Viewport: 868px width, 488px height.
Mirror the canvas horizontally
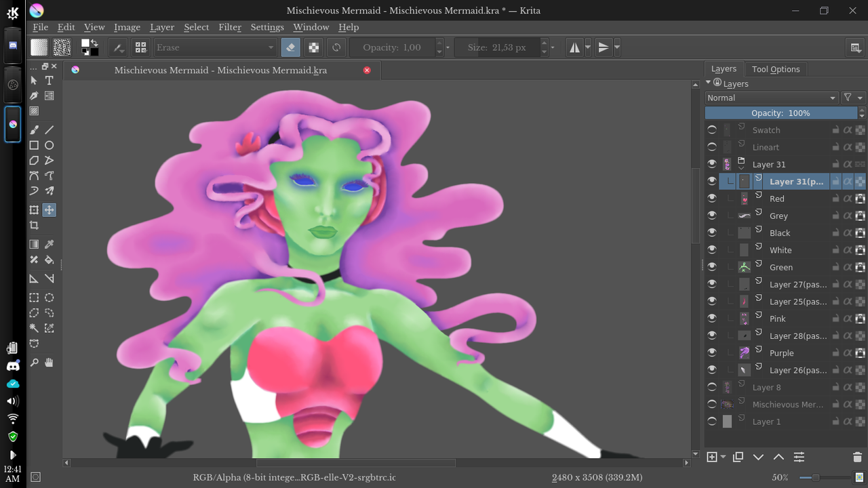[x=575, y=47]
